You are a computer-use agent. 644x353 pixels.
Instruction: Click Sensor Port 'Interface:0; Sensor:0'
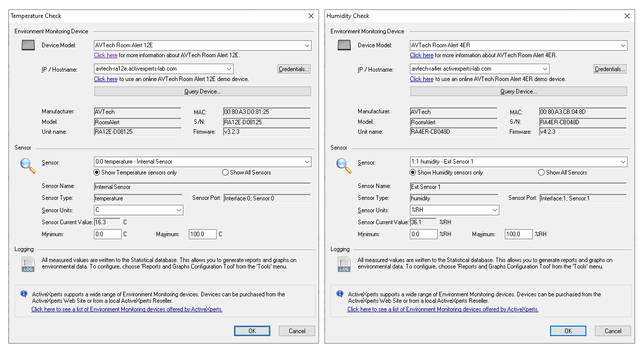pos(267,198)
